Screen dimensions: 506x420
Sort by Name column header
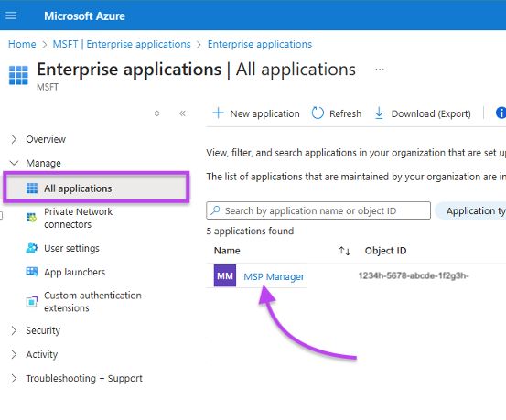click(x=227, y=251)
